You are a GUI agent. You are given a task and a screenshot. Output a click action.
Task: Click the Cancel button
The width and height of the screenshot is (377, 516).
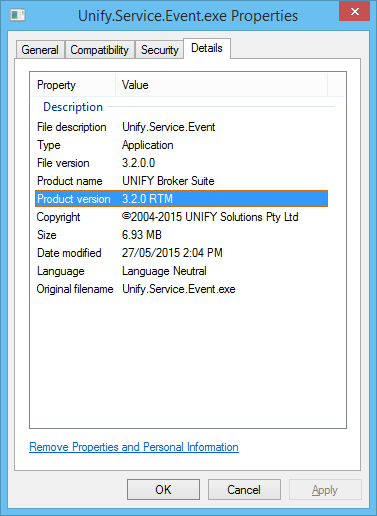click(244, 490)
